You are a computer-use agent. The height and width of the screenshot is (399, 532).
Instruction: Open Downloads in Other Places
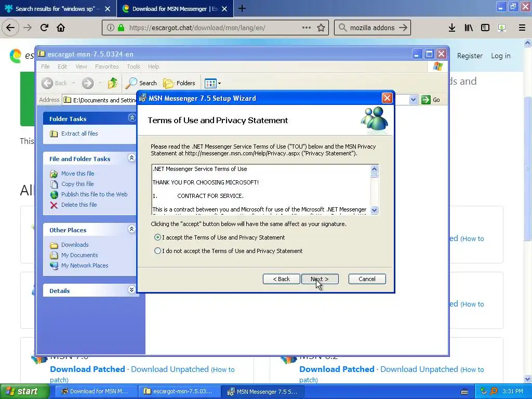(x=75, y=245)
